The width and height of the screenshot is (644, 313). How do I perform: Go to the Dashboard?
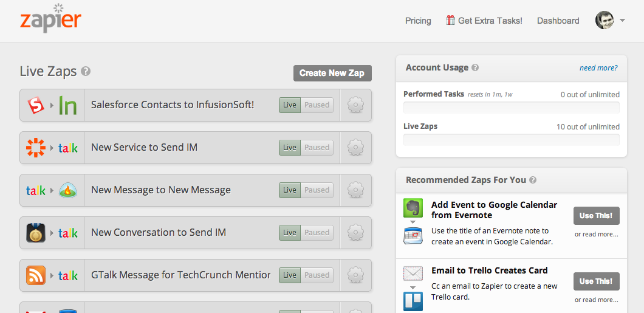[x=558, y=21]
